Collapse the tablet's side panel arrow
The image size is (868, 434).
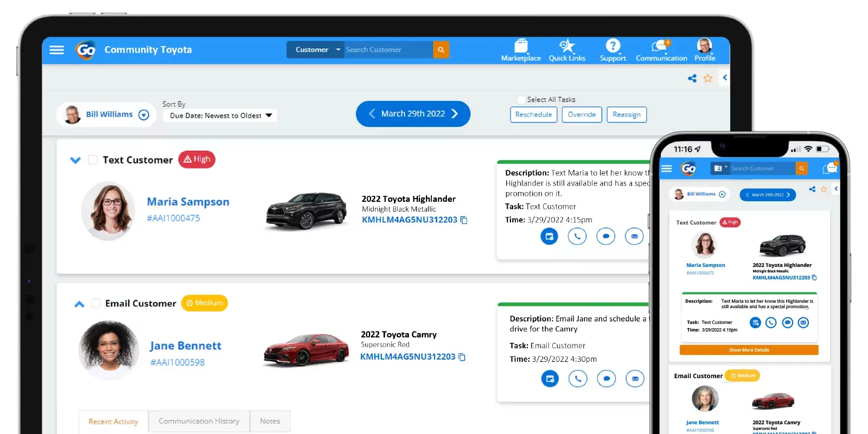coord(725,78)
